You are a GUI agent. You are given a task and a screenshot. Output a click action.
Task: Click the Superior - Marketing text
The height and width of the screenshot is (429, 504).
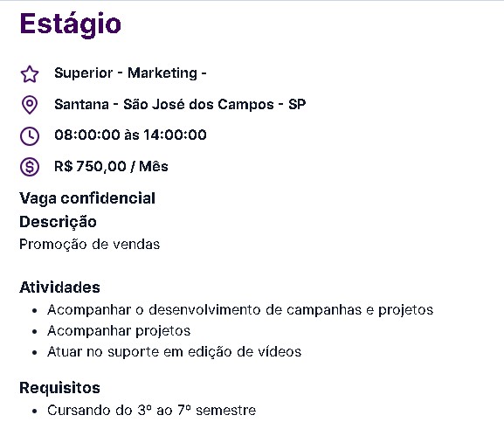click(x=130, y=73)
